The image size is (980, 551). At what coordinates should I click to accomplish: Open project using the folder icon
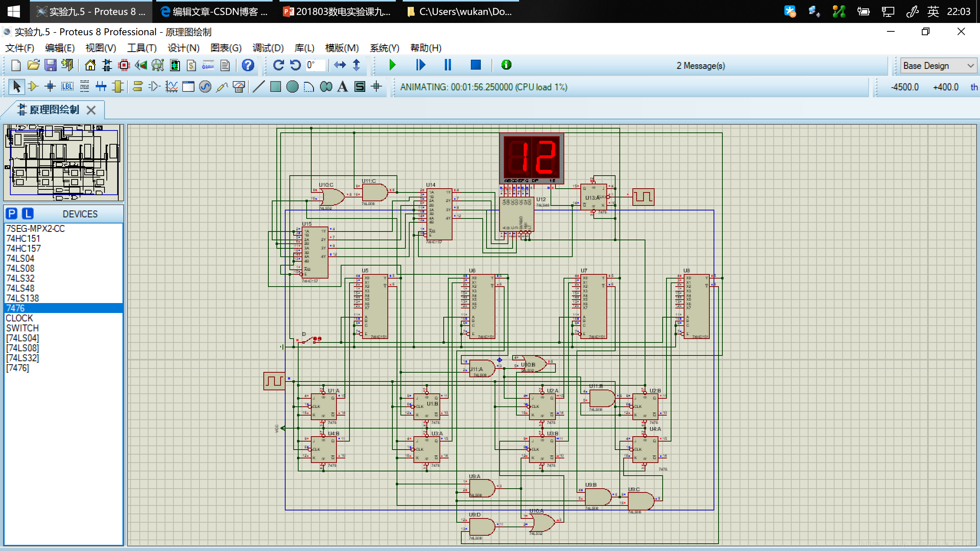click(33, 65)
